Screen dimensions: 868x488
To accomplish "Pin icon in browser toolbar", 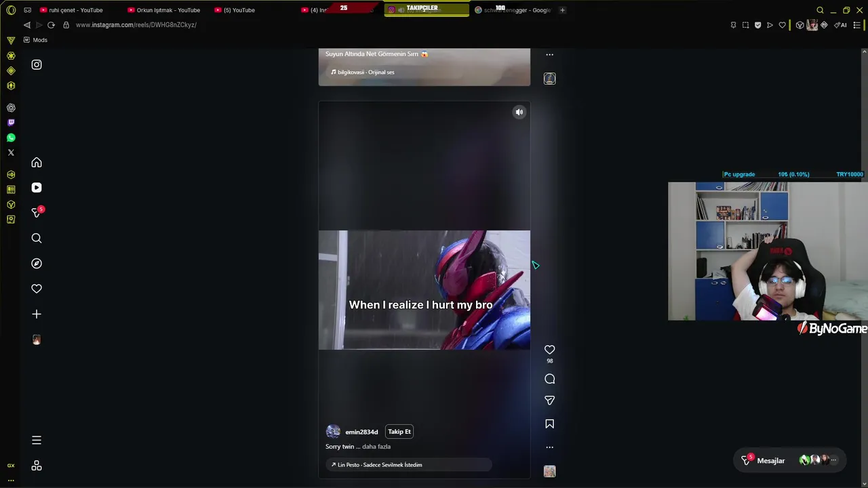I will (x=733, y=25).
